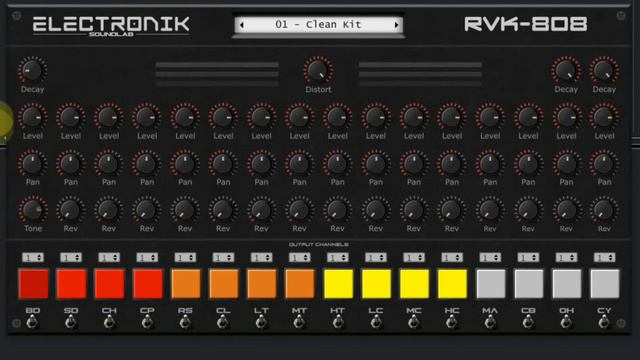
Task: Click the BD Pan knob
Action: [33, 164]
